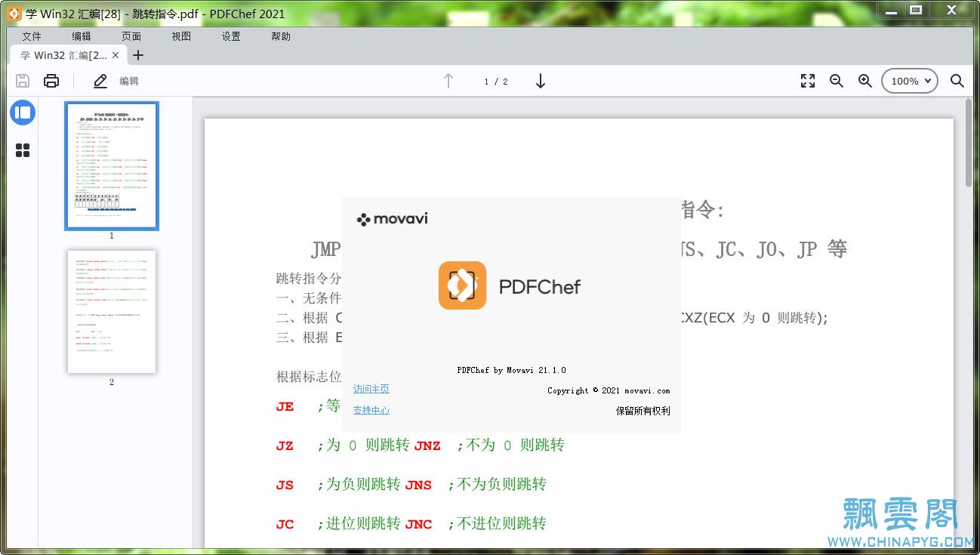The height and width of the screenshot is (555, 980).
Task: Click the red 'JZ' instruction text
Action: coord(285,446)
